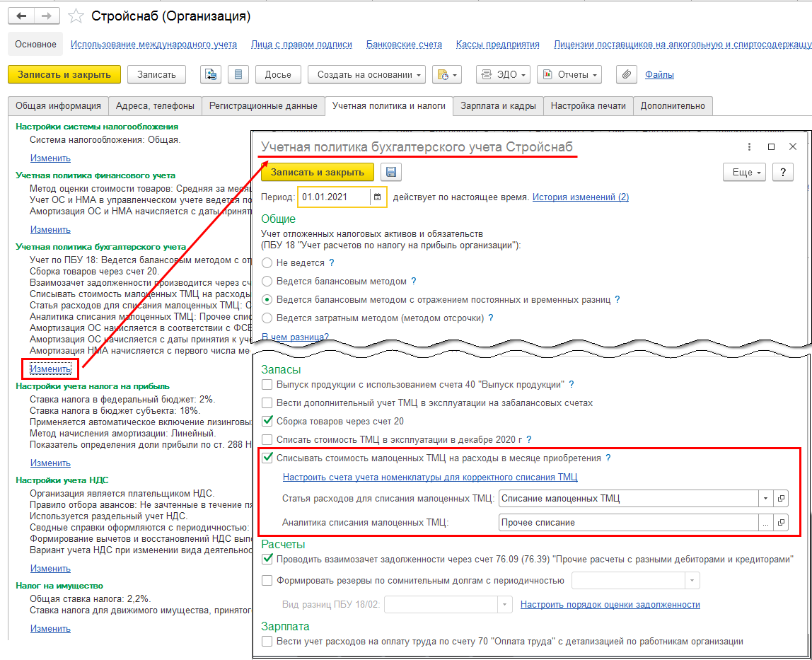This screenshot has width=812, height=660.
Task: Show hint for Списать стоимость ТМЦ в декабре 2020
Action: (x=529, y=439)
